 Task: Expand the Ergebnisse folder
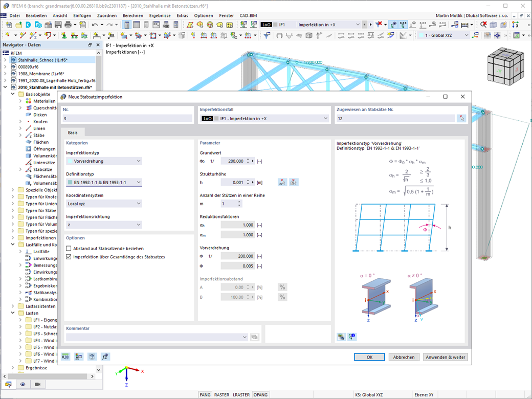point(13,368)
